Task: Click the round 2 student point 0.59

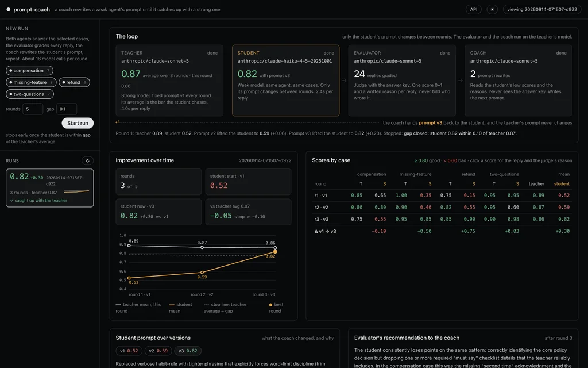Action: (x=202, y=272)
